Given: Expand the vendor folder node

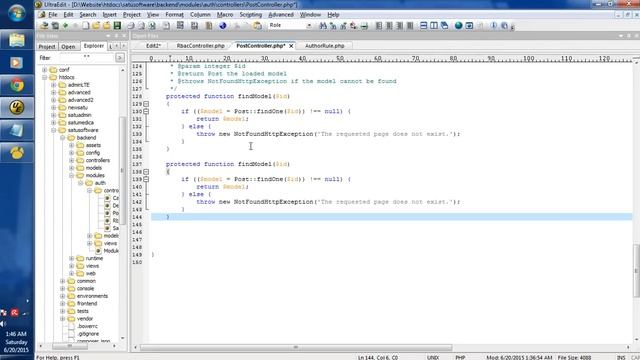Looking at the screenshot, I should coord(62,319).
